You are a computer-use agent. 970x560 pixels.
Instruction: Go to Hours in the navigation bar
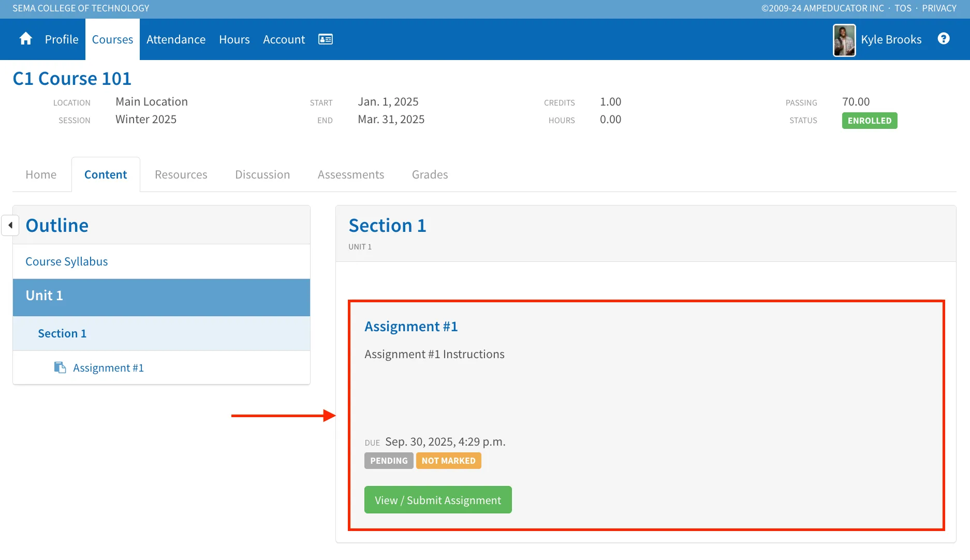click(234, 39)
